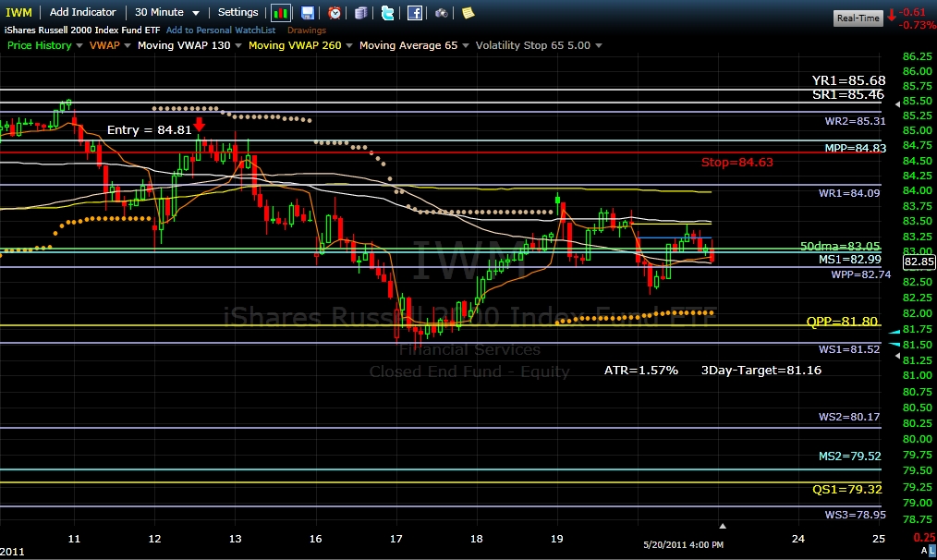The width and height of the screenshot is (937, 560).
Task: Toggle the A arithmetic scale button
Action: 924,551
